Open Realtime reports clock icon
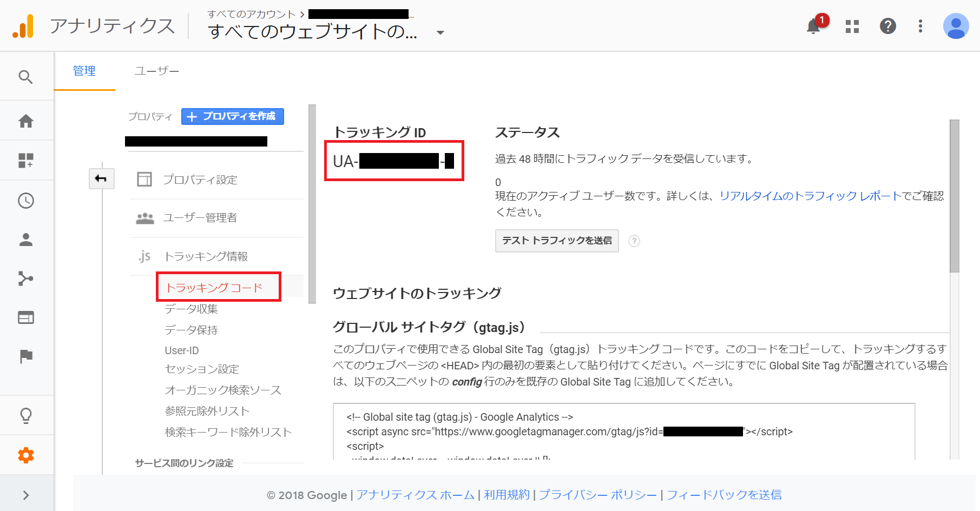The width and height of the screenshot is (980, 511). 25,201
